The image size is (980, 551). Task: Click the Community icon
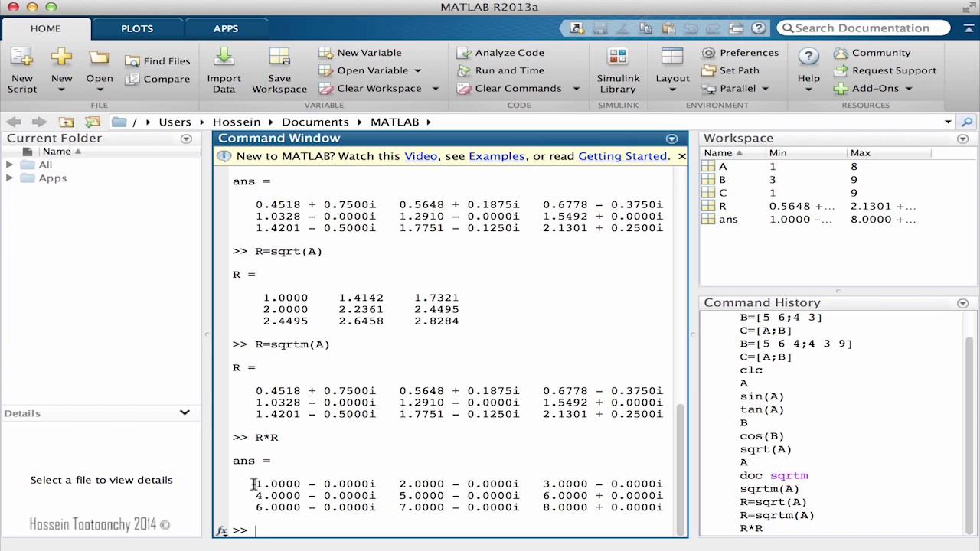841,53
